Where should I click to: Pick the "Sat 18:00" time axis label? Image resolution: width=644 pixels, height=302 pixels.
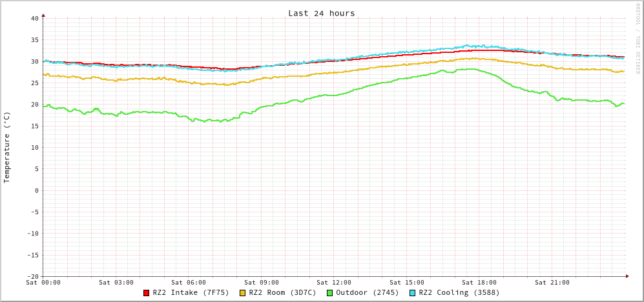pos(479,283)
